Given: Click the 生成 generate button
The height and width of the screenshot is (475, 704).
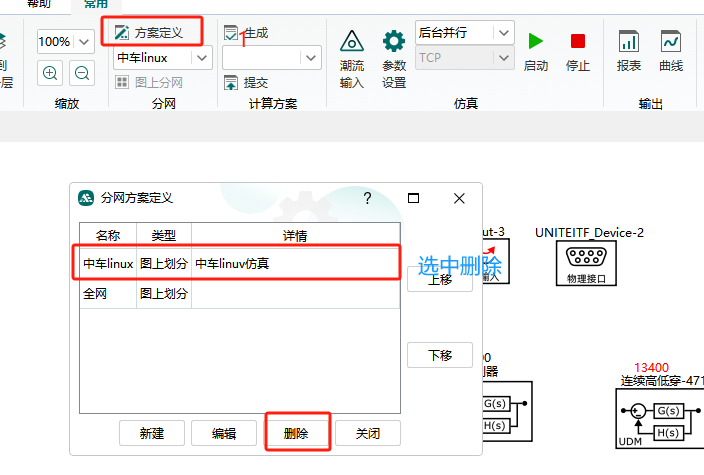Looking at the screenshot, I should tap(246, 33).
